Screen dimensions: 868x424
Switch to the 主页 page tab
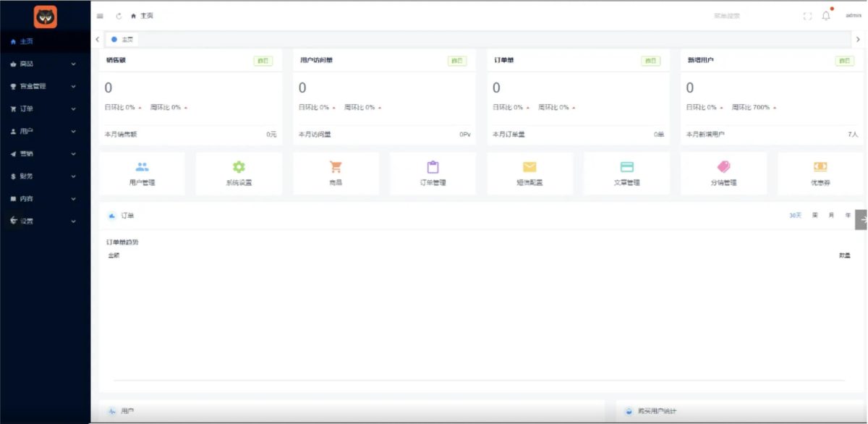[122, 39]
